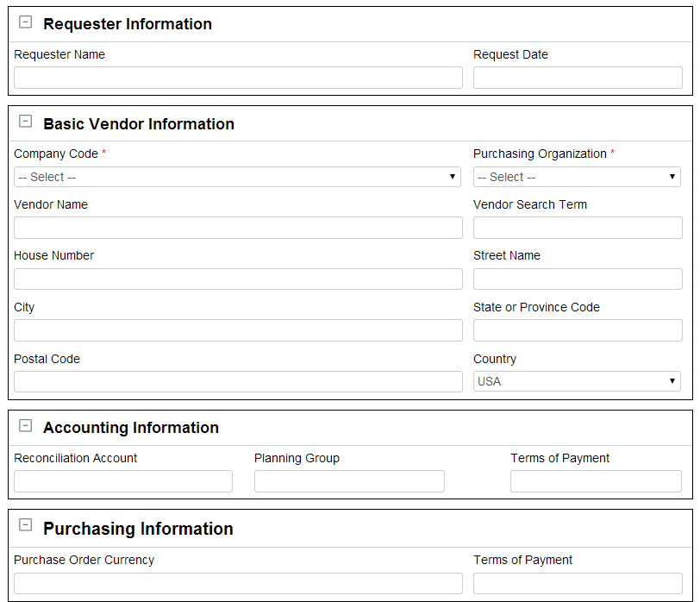
Task: Focus the Reconciliation Account field
Action: click(x=123, y=481)
